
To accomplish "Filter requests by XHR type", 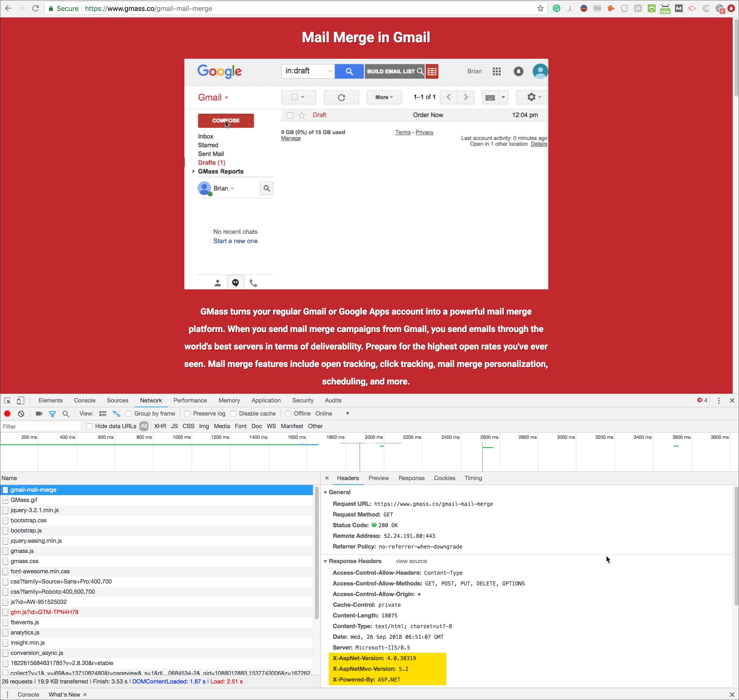I will click(160, 426).
